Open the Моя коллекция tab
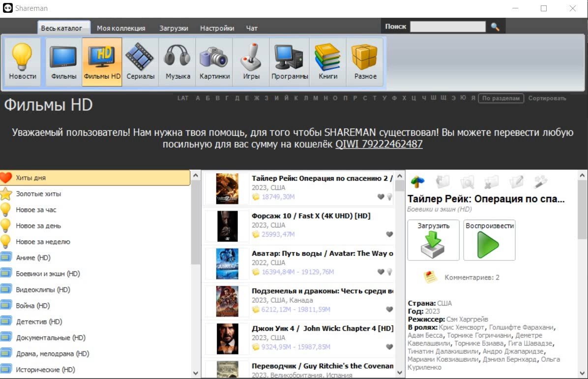Screen dimensions: 588x379 point(121,28)
